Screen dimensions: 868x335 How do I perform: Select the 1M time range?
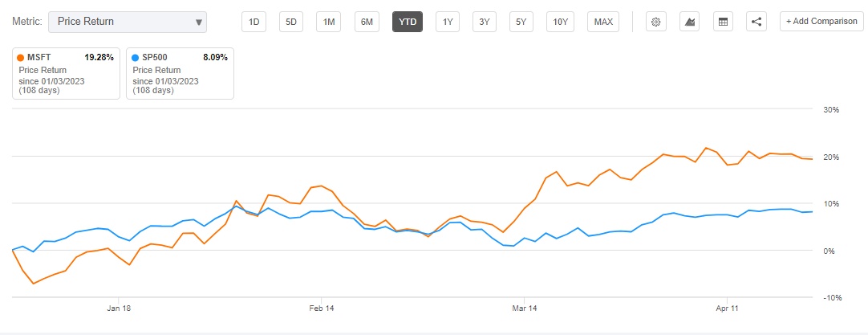[x=329, y=22]
